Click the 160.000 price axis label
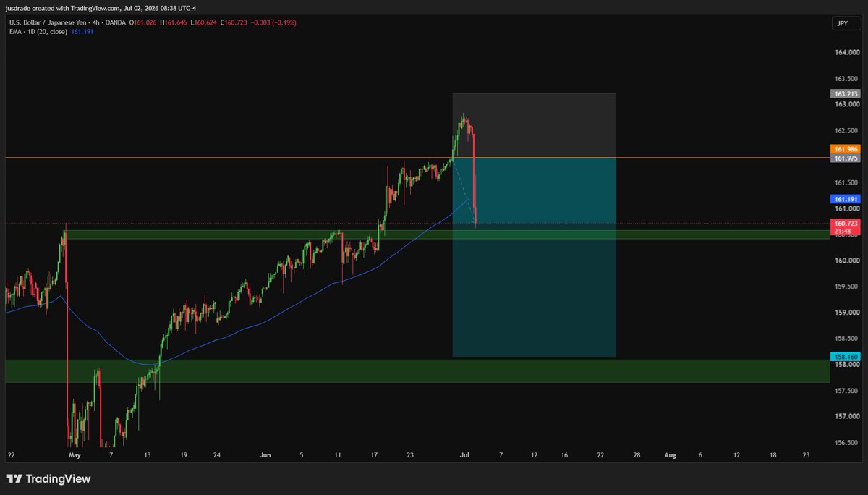 click(x=846, y=261)
